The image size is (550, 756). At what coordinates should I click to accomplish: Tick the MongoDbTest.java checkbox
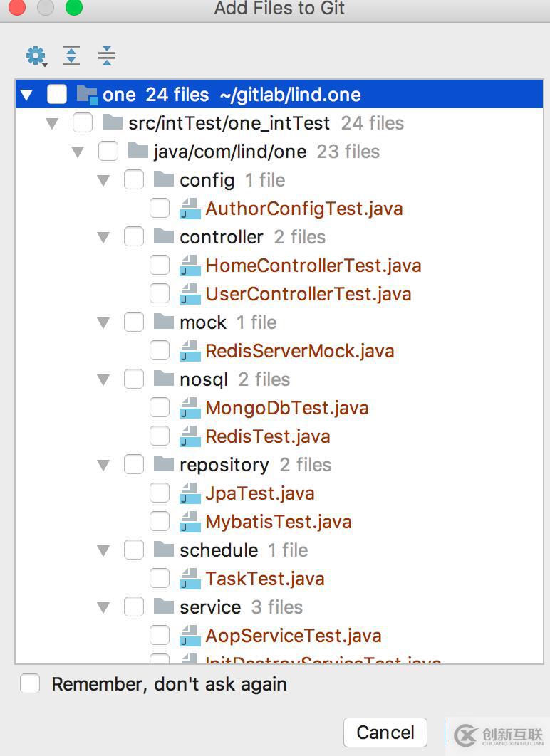point(160,407)
